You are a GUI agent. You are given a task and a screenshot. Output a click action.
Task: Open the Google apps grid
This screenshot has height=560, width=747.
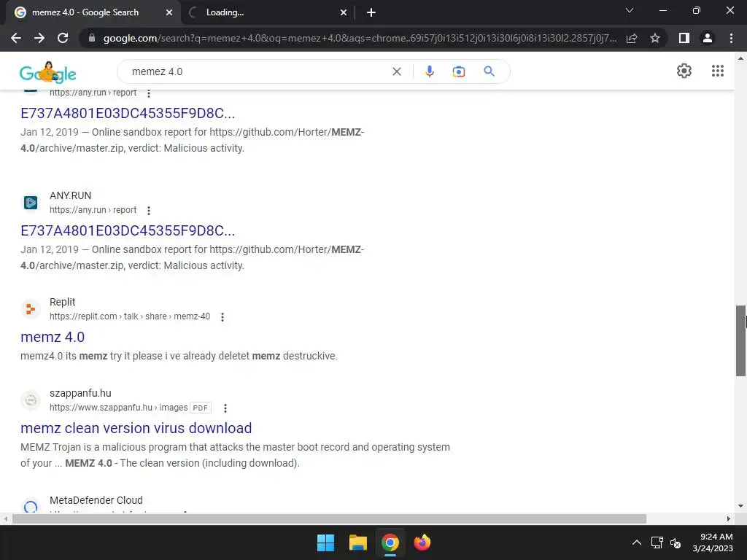tap(718, 71)
